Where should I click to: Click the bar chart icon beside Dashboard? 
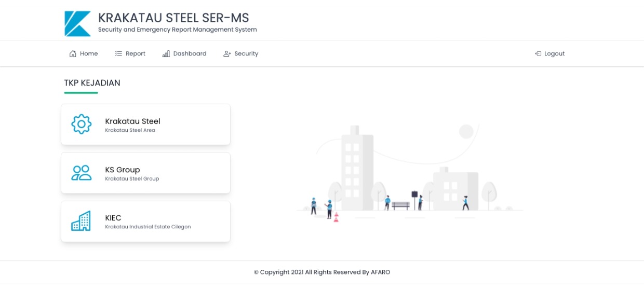(166, 53)
